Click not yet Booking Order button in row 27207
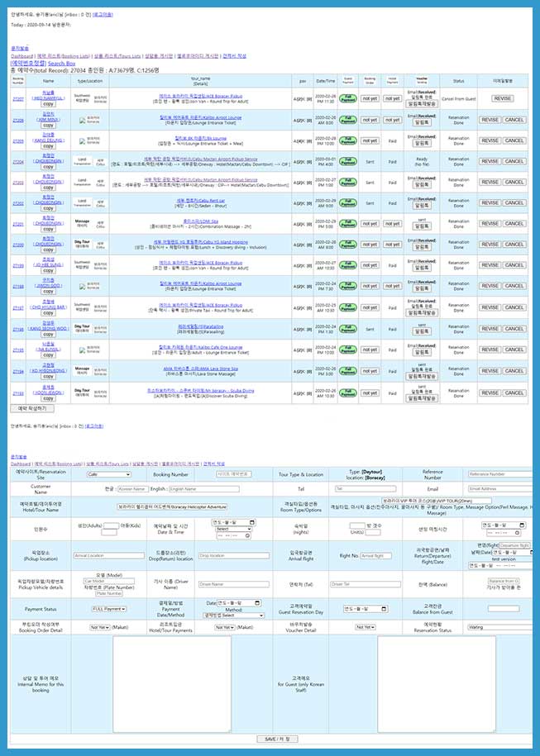 (370, 98)
